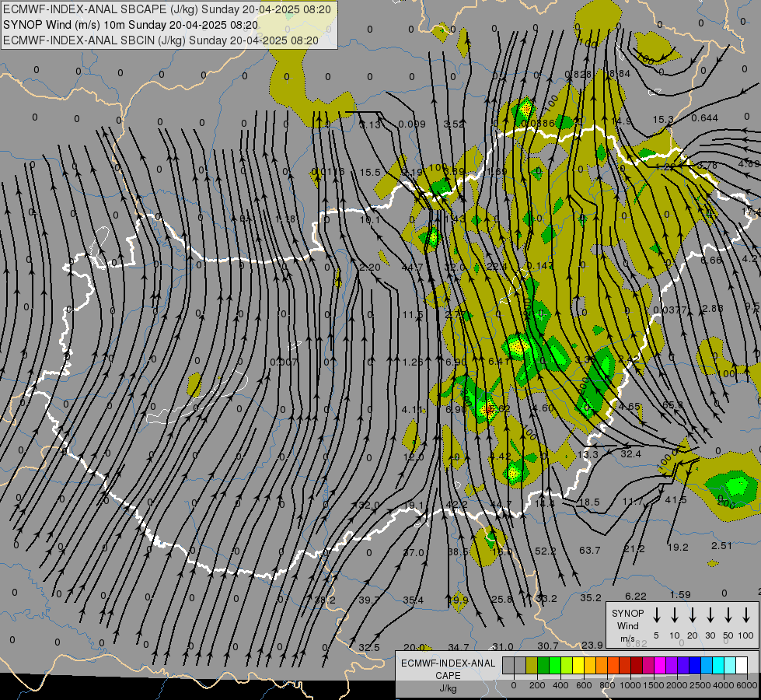Pick the yellow-green CAPE legend swatch

pos(567,665)
